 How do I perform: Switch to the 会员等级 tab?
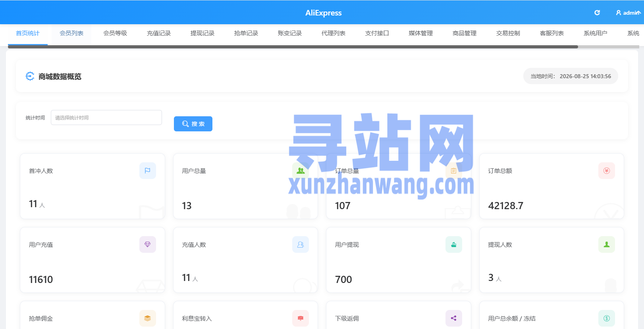tap(115, 33)
